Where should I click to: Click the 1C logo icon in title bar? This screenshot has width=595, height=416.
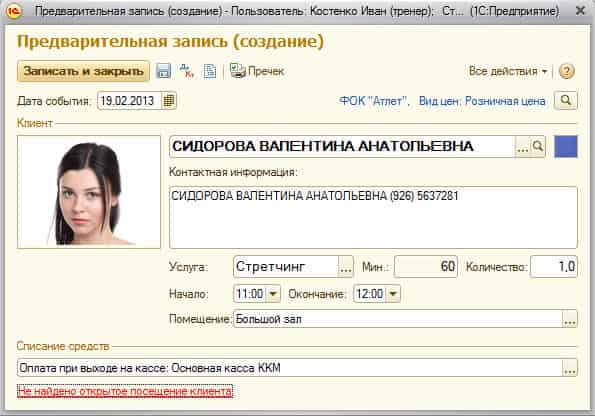pos(14,11)
